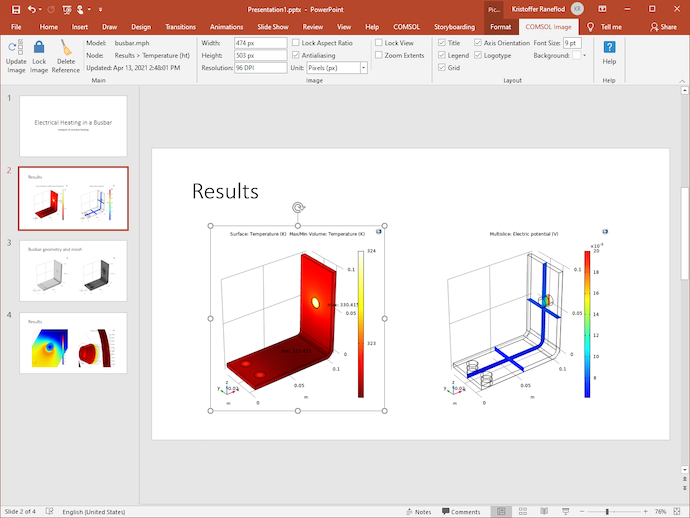
Task: Click zoom out minus icon
Action: [582, 511]
